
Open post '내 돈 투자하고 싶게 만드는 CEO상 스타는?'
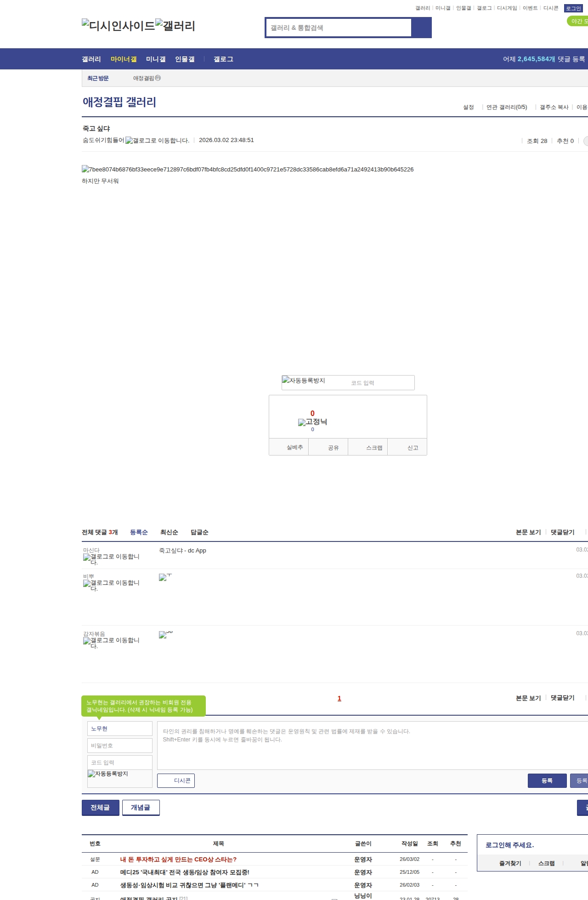click(178, 859)
